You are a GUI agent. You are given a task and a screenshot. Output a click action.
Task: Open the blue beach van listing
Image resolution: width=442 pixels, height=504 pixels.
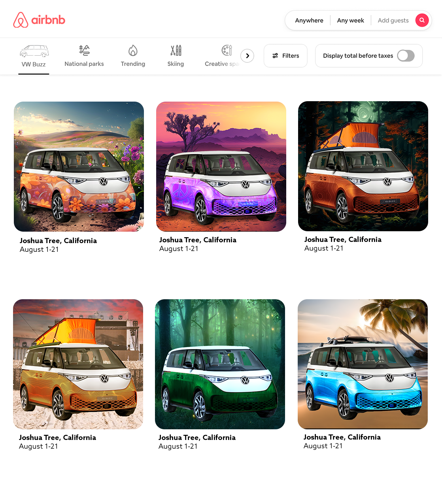point(363,364)
